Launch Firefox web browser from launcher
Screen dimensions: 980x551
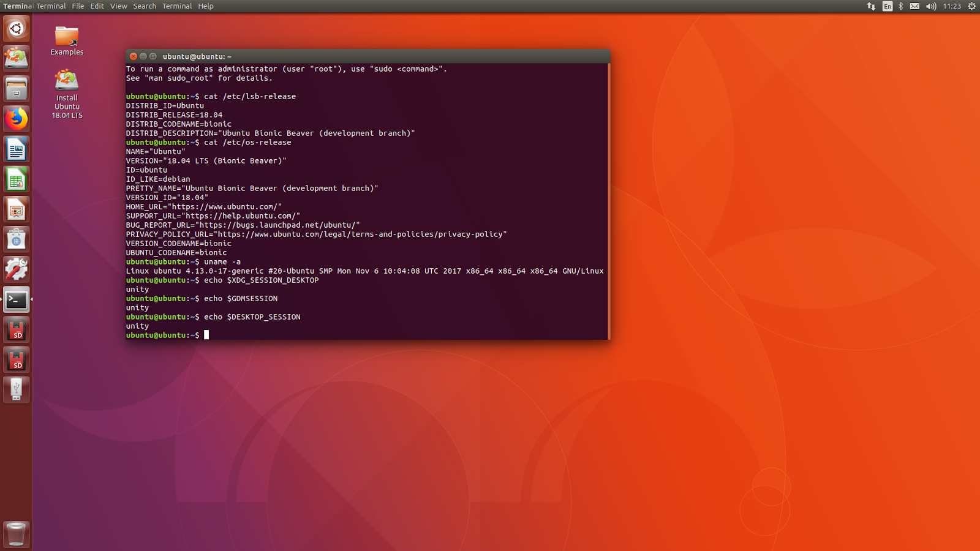[x=17, y=119]
